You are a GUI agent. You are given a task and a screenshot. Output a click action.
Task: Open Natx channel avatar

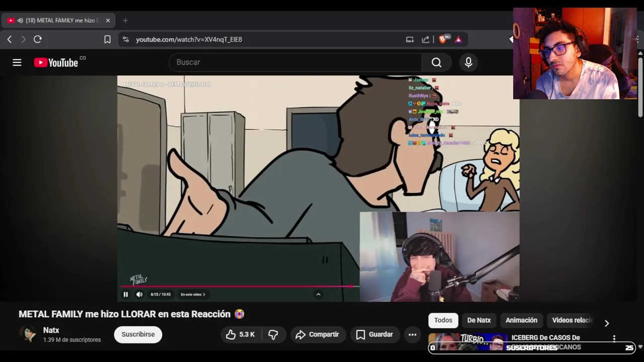28,334
